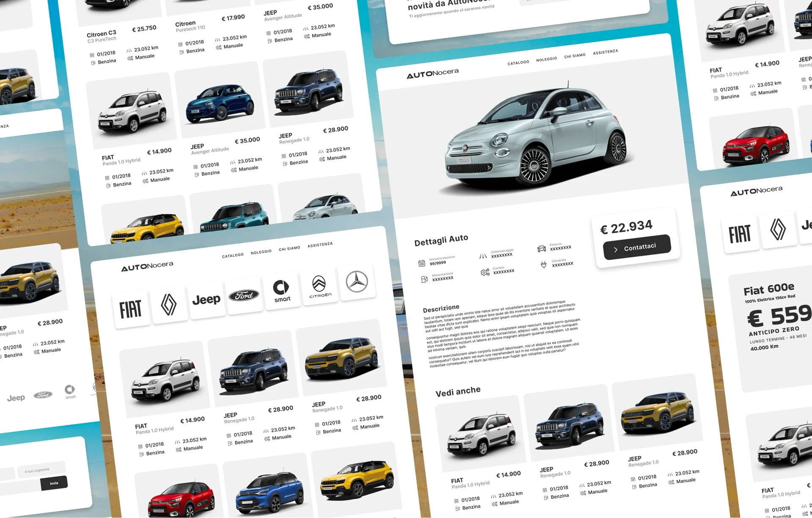This screenshot has height=518, width=812.
Task: Focus the 'Il tuo cognome' input field
Action: click(x=41, y=470)
